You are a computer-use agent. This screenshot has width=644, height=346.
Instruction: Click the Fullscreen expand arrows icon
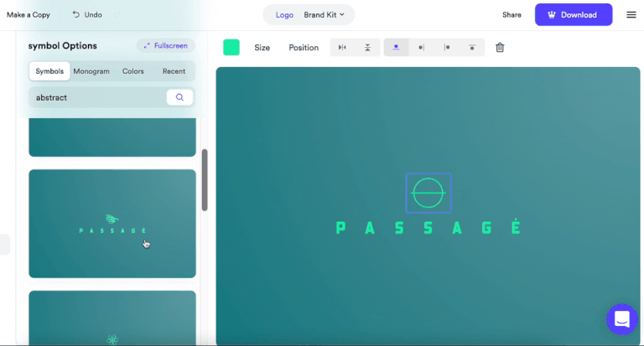click(x=147, y=45)
